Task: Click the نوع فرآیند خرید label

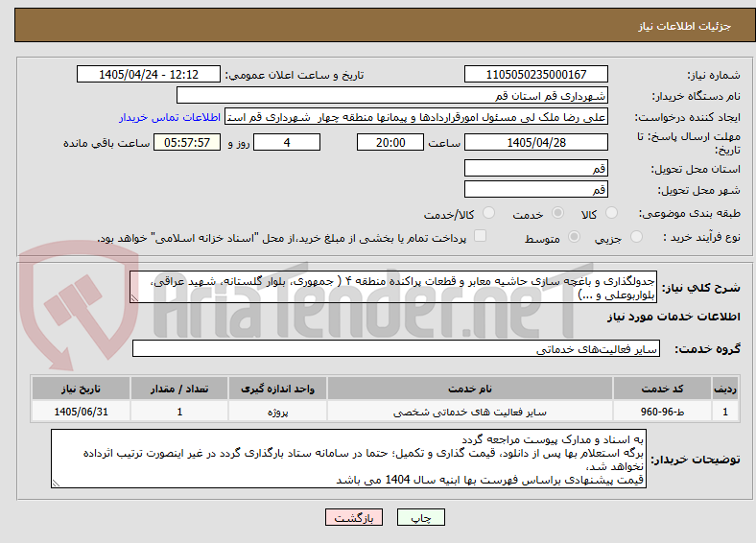Action: [701, 237]
